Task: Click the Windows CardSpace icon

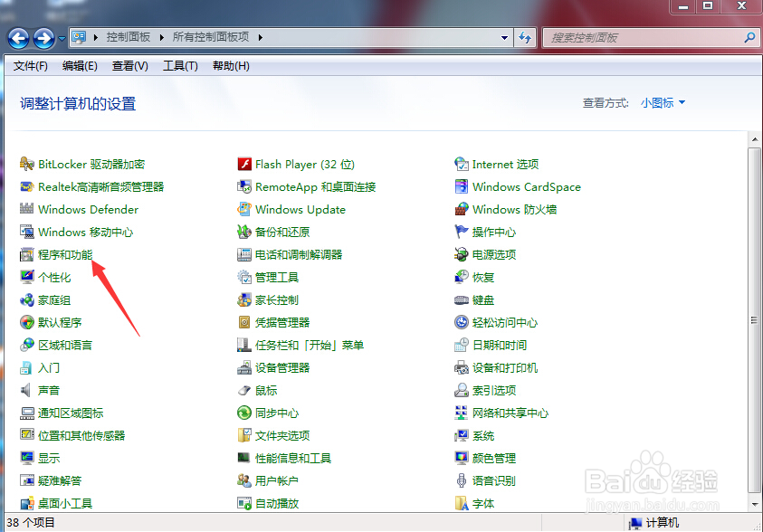Action: point(462,186)
